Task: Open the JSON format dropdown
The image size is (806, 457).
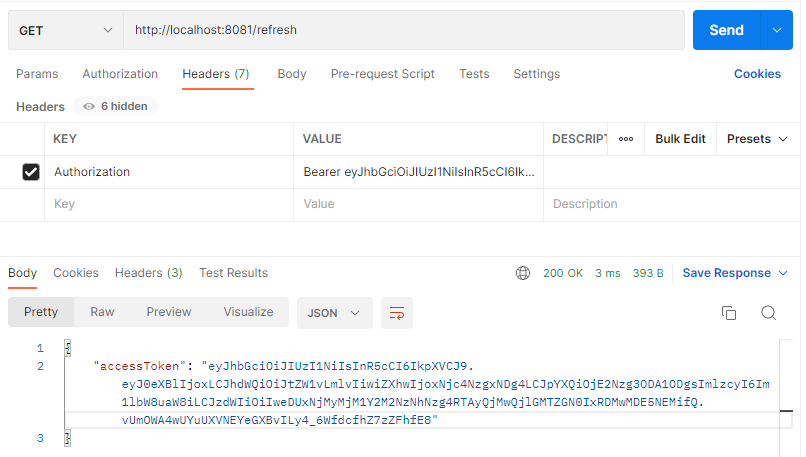Action: point(334,313)
